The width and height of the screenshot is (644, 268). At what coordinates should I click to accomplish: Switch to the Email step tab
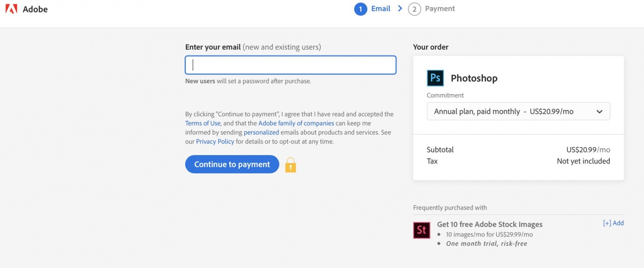tap(381, 9)
